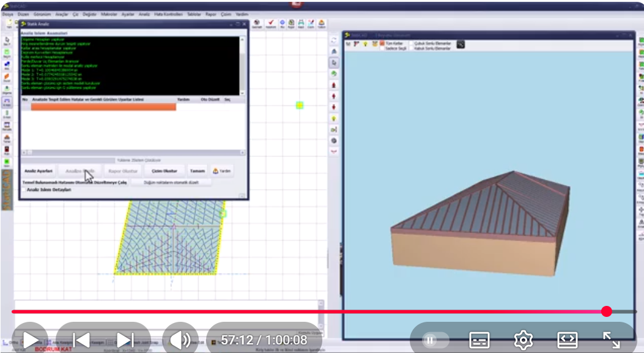644x353 pixels.
Task: Click the Tamam button in the Statik Analiz dialog
Action: [x=197, y=171]
